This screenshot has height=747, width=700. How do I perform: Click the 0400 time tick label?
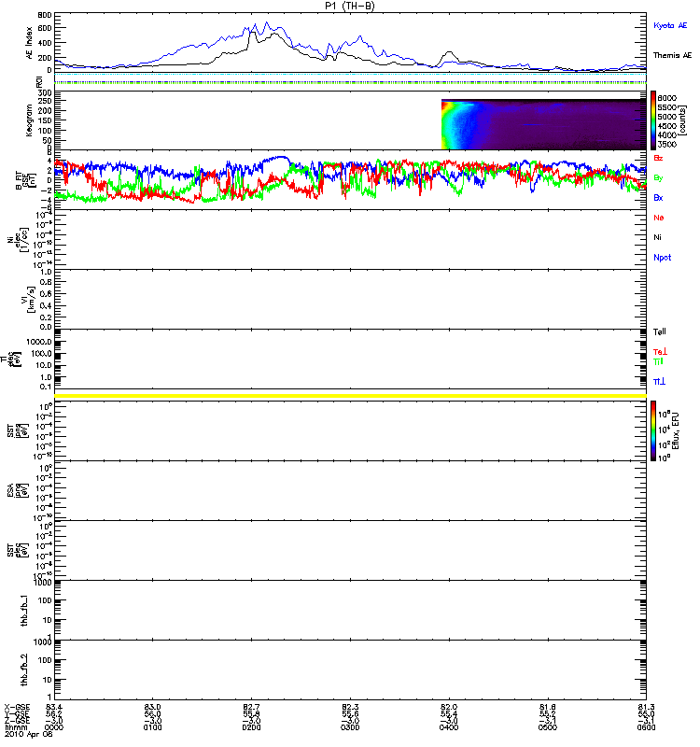(449, 727)
